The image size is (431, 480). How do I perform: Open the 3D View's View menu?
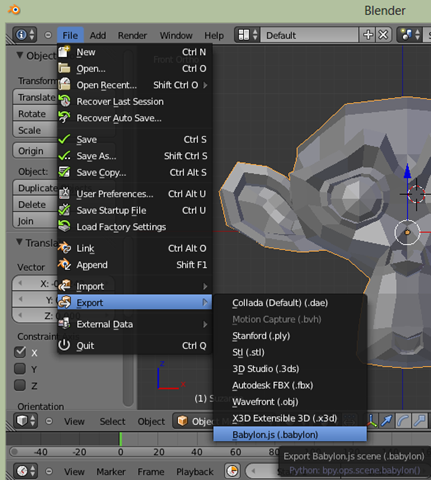tap(74, 421)
